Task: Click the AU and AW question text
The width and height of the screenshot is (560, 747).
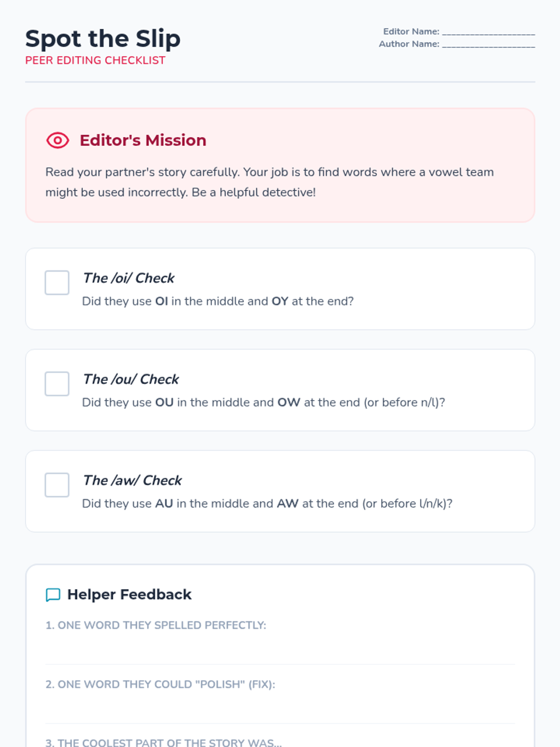Action: [267, 504]
